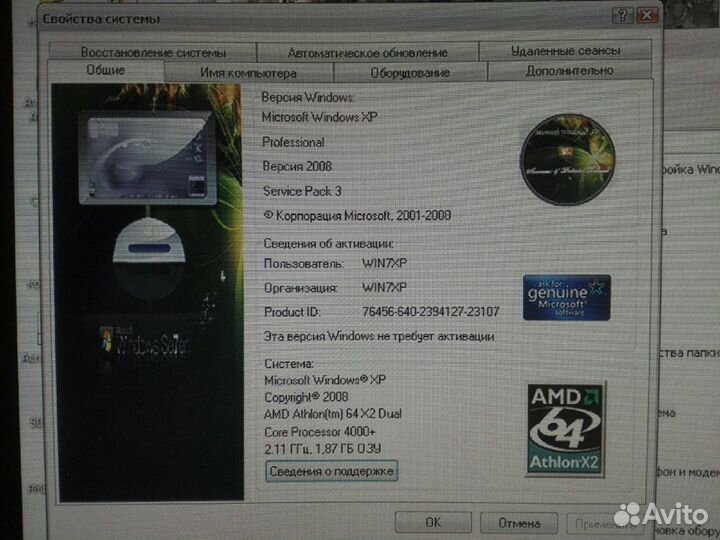The width and height of the screenshot is (720, 540).
Task: Open the Имя компьютера tab
Action: 248,73
